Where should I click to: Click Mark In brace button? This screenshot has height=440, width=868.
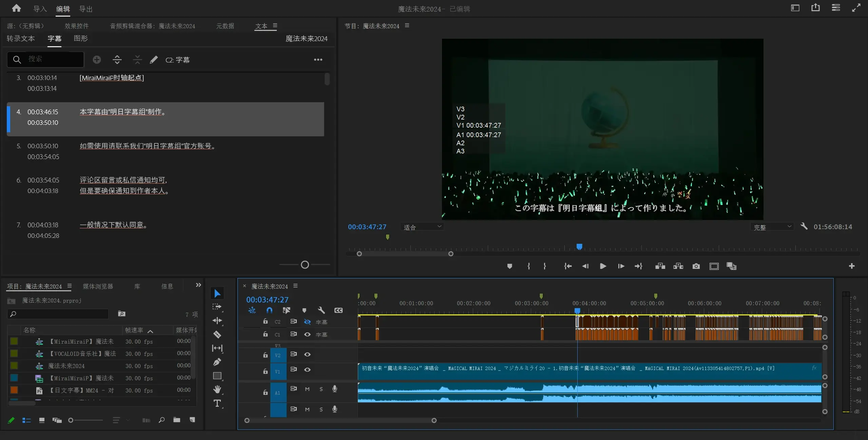528,266
